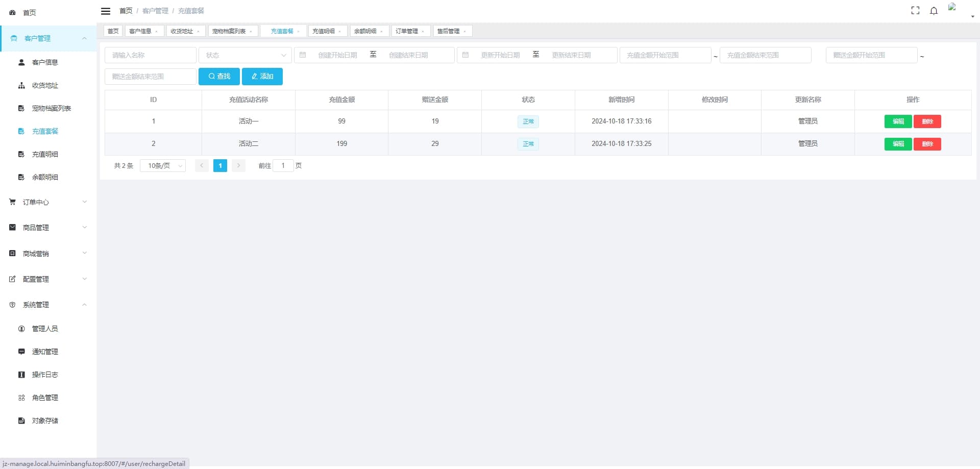Viewport: 980px width, 469px height.
Task: Click the 创建结束日期 date field
Action: tap(408, 55)
